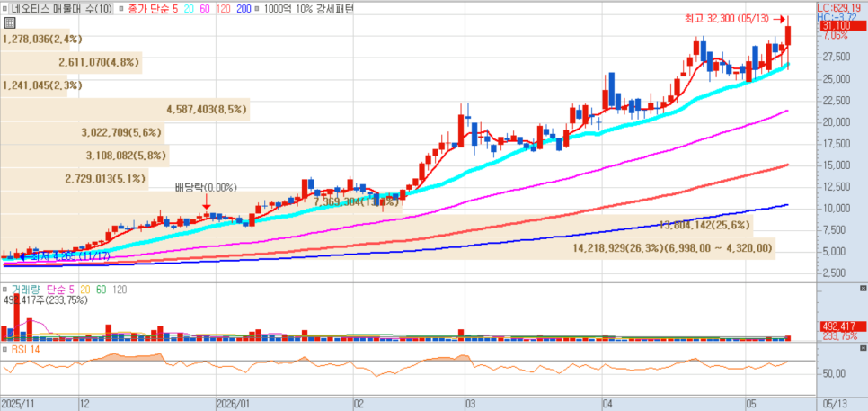The image size is (868, 411).
Task: Click the red 492,417 volume tag on axis
Action: 842,326
